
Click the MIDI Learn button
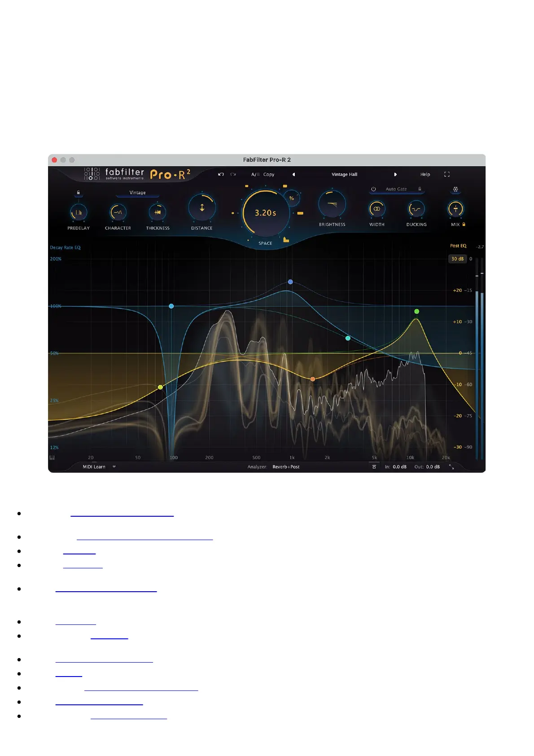[x=94, y=467]
